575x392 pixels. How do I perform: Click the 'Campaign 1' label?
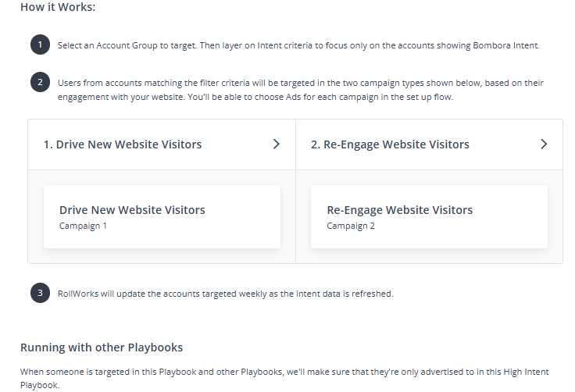[83, 226]
